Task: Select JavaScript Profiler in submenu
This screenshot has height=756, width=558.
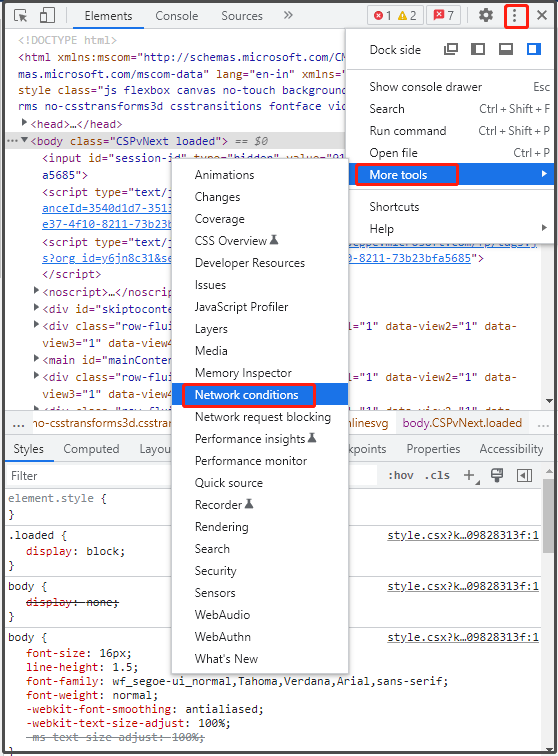Action: [260, 307]
